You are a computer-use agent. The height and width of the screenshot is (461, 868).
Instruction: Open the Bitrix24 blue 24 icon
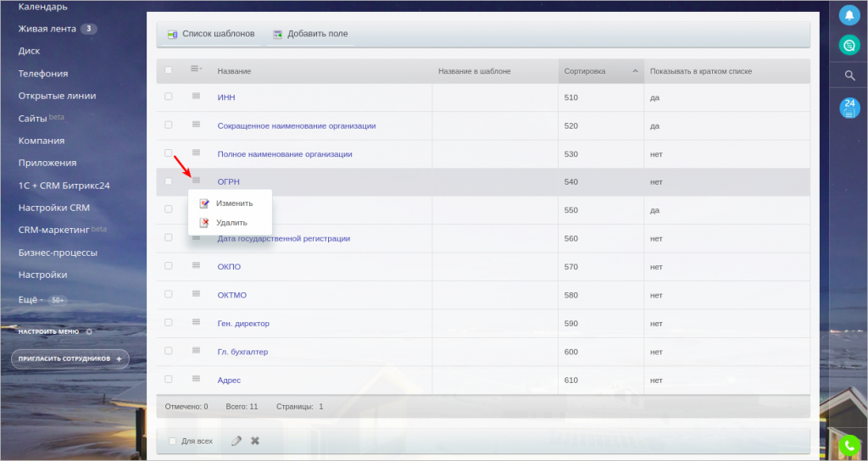(849, 108)
